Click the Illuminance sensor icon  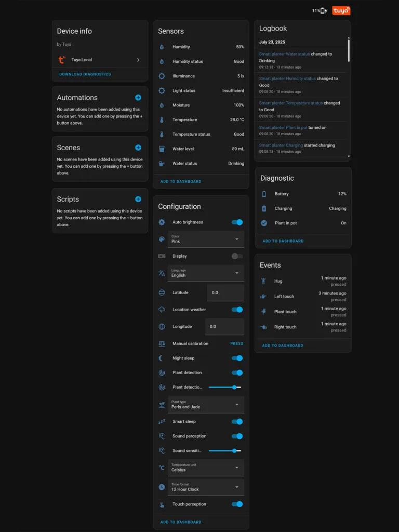(x=162, y=76)
